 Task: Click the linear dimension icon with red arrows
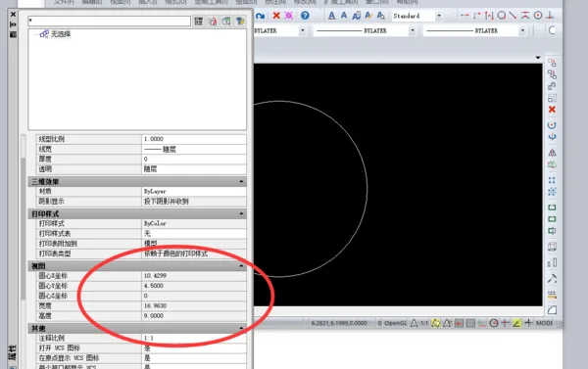465,16
